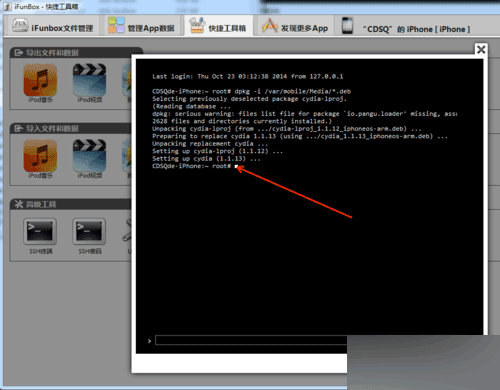Viewport: 500px width, 390px height.
Task: Click the '(Reading database ...' terminal line
Action: 191,106
